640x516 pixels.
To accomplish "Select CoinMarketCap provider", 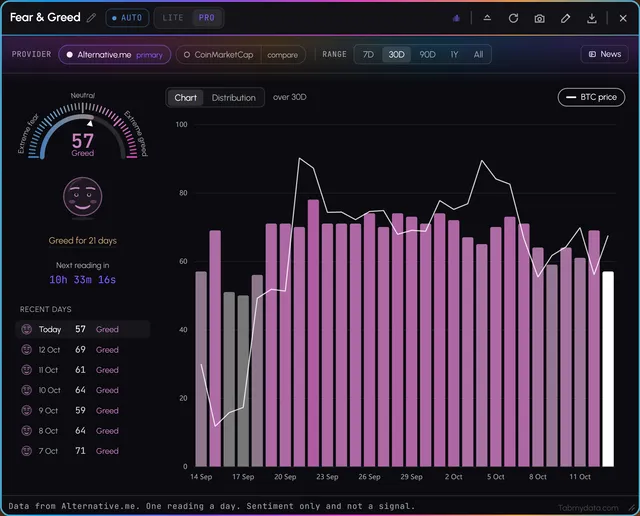I will point(218,55).
